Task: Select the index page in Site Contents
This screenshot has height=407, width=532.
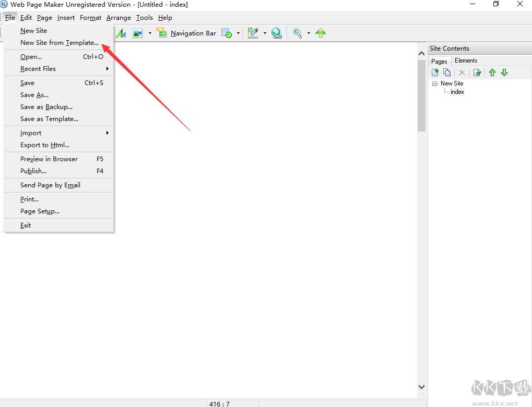Action: coord(457,91)
